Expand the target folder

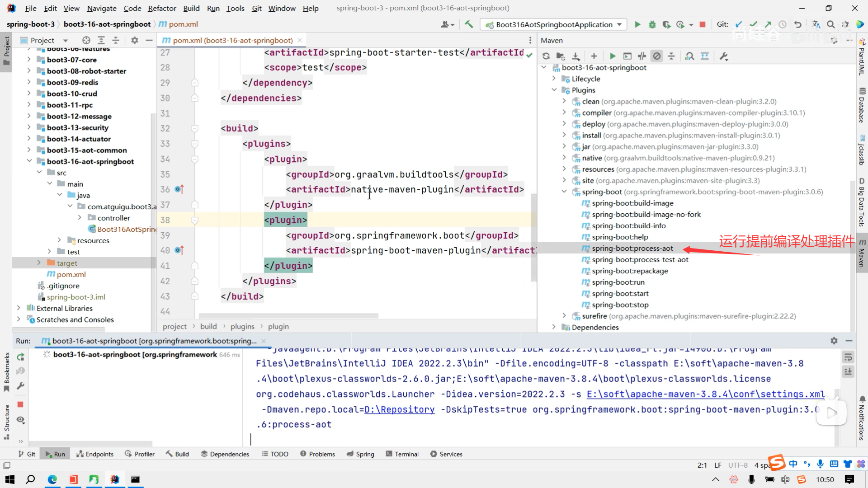[x=39, y=263]
